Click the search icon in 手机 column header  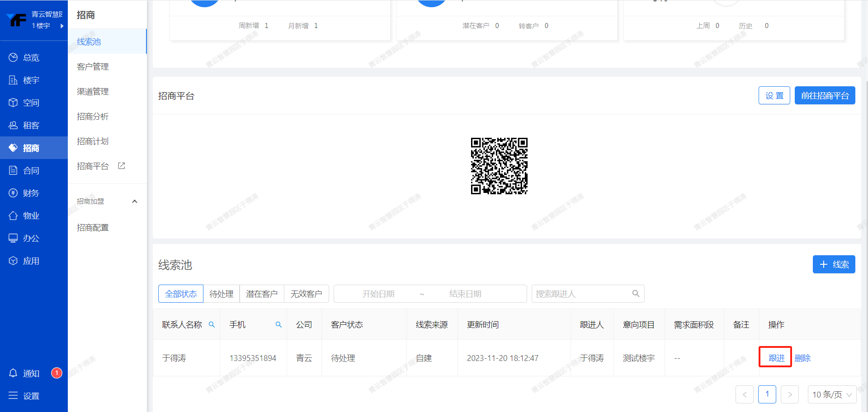click(278, 325)
